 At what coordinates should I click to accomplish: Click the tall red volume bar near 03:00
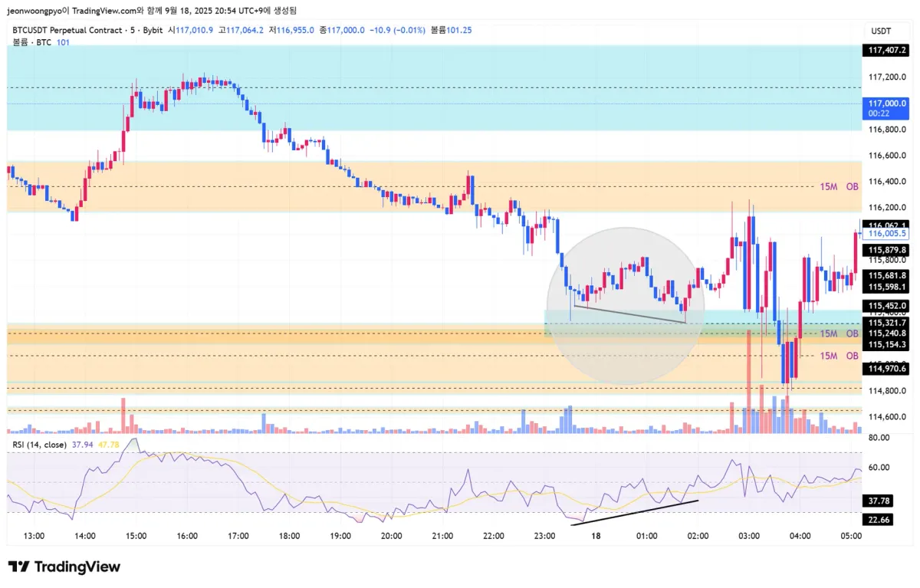(747, 383)
